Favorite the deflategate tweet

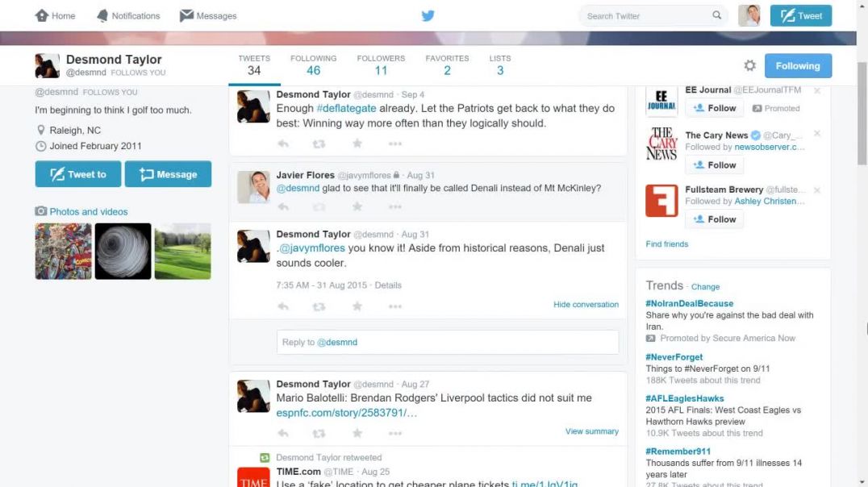coord(357,144)
